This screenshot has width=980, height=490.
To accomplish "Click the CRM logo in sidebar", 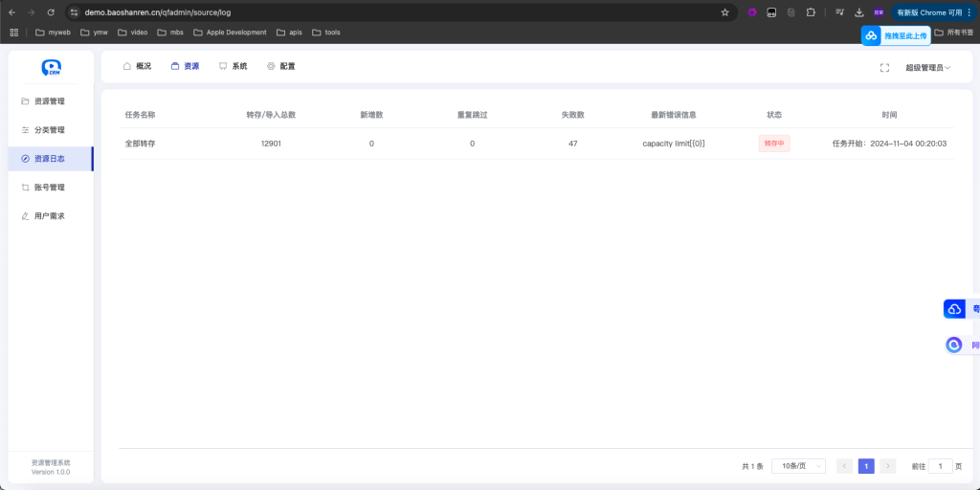I will (51, 68).
